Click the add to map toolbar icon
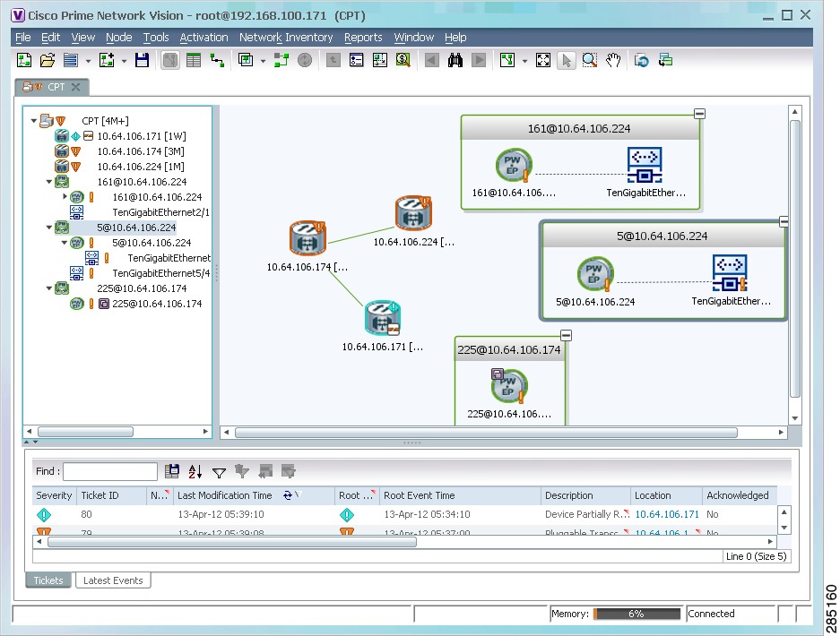This screenshot has width=840, height=636. [x=107, y=60]
